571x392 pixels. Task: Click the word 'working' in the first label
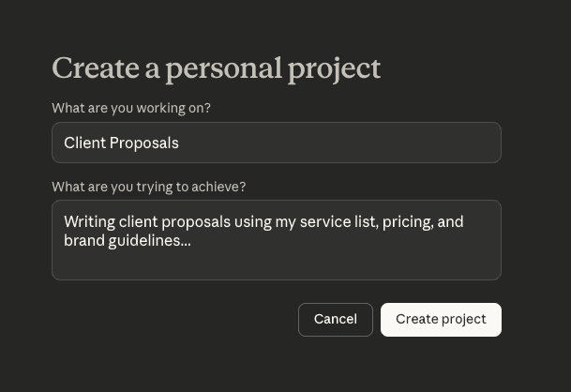pos(160,109)
